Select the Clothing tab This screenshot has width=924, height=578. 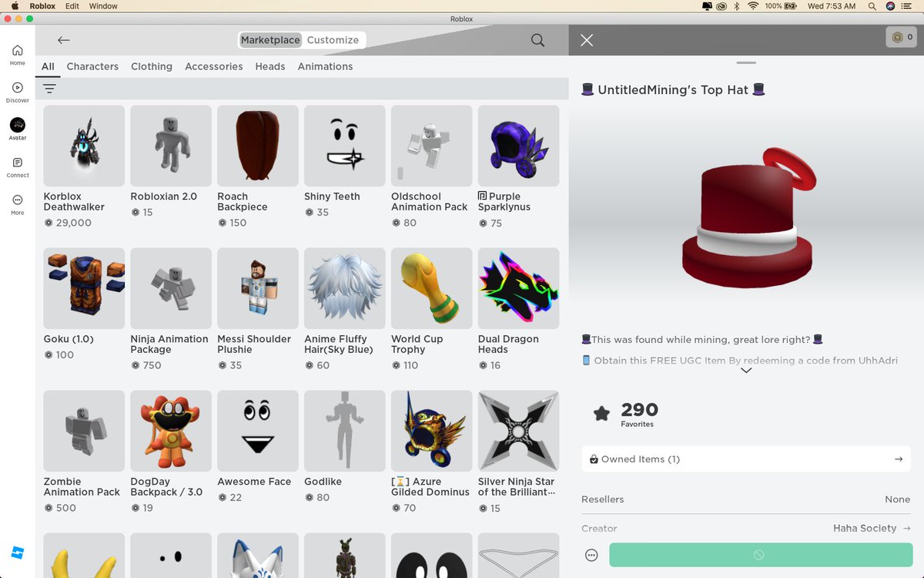152,66
